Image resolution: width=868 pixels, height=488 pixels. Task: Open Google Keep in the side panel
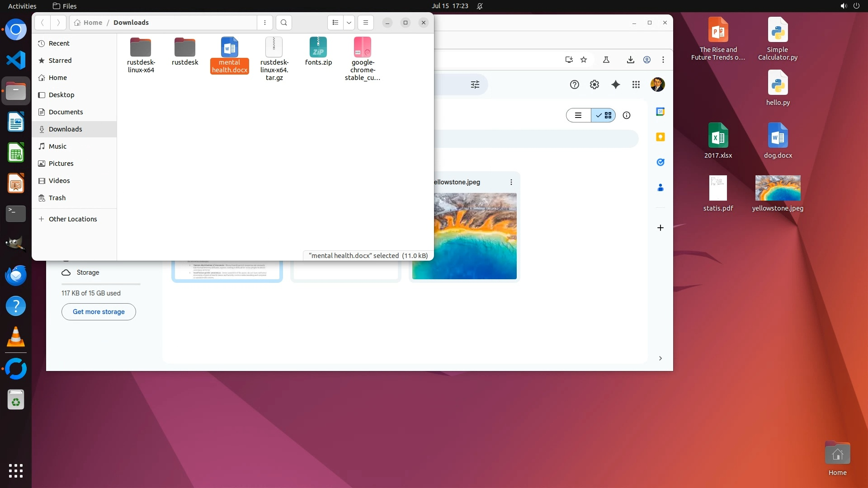pos(660,137)
